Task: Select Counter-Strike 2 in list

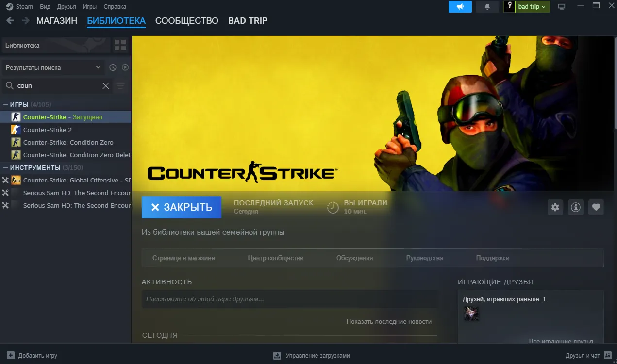Action: tap(66, 130)
